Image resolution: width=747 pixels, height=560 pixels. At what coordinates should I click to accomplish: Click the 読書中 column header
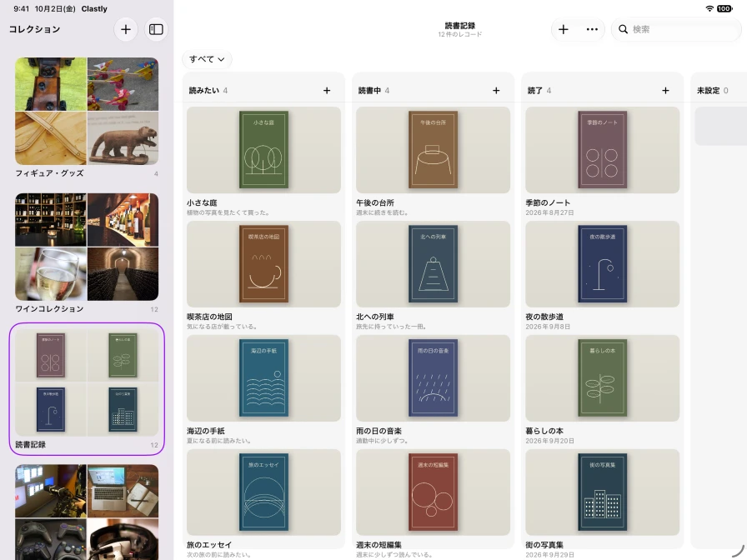click(x=369, y=91)
